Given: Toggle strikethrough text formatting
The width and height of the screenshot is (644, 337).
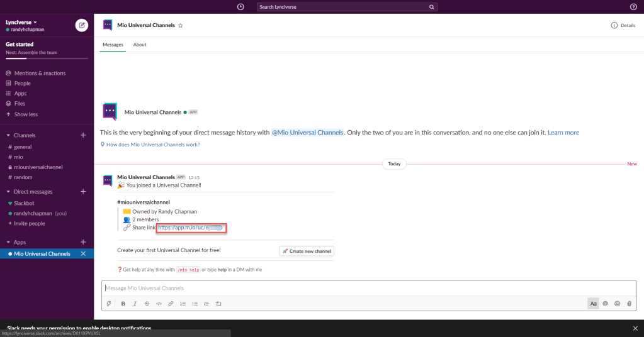Looking at the screenshot, I should tap(147, 304).
